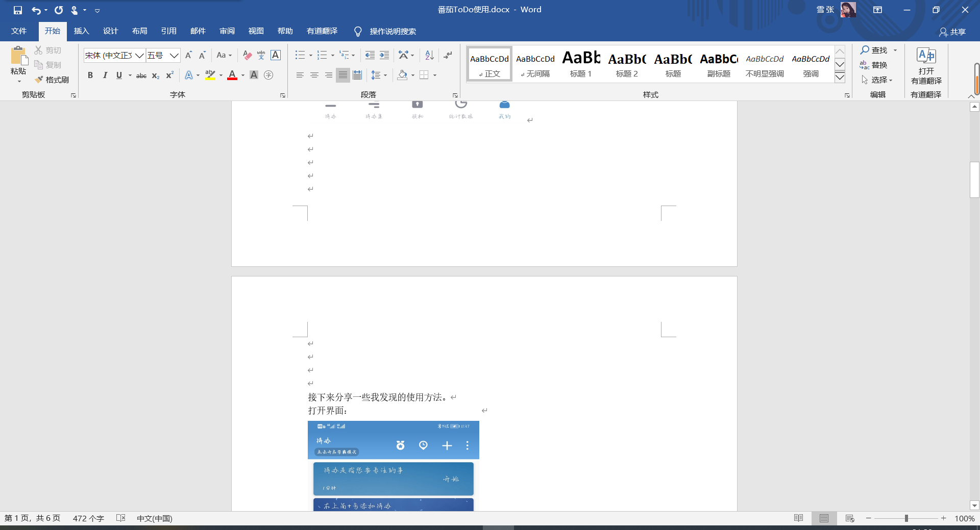The height and width of the screenshot is (530, 980).
Task: Open the spelling proofing icon in status bar
Action: pos(121,518)
